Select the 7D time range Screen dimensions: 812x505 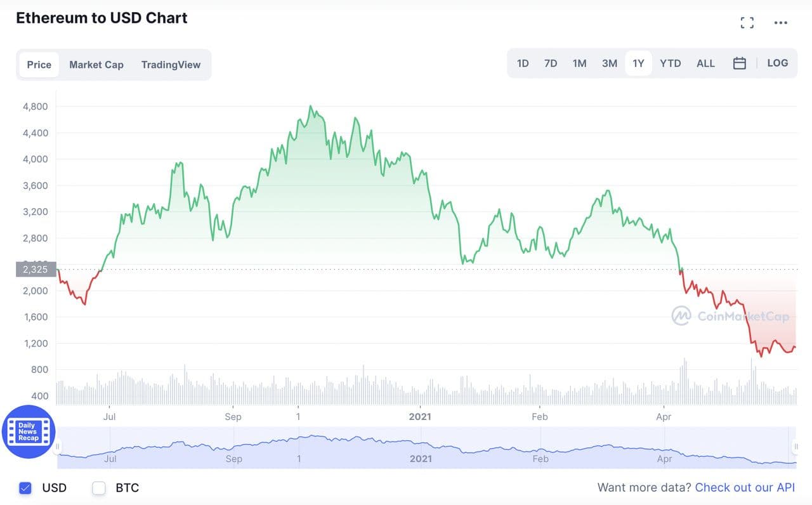click(x=551, y=63)
